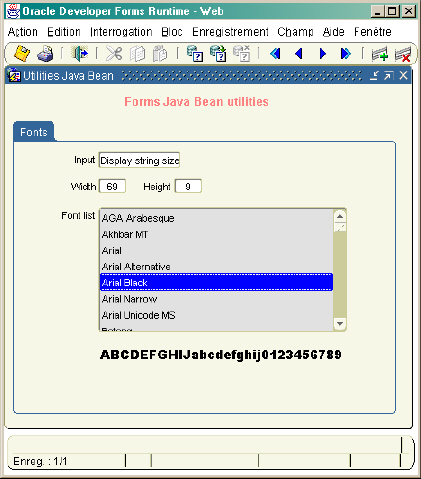Minimize the Utilities Java Bean inner window

click(374, 76)
